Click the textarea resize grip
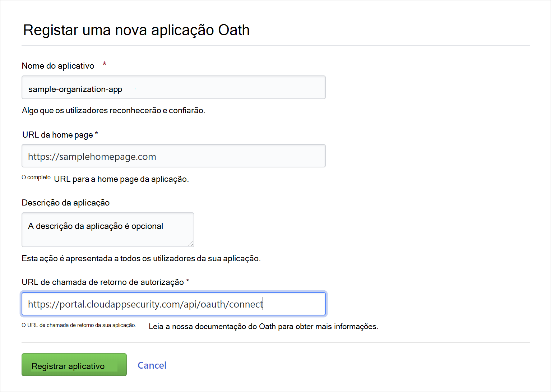Image resolution: width=551 pixels, height=392 pixels. (191, 244)
